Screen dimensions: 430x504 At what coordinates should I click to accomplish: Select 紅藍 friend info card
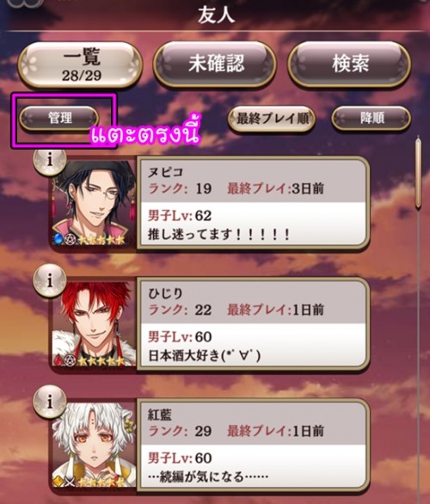pos(253,445)
